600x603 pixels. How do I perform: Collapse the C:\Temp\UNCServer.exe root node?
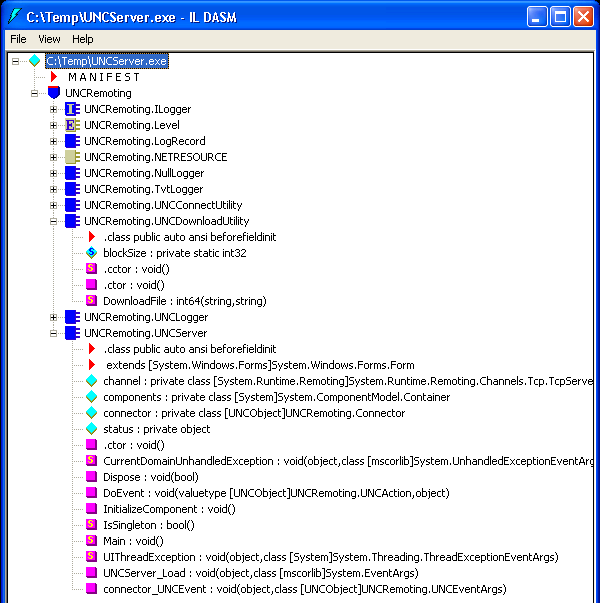pos(15,61)
